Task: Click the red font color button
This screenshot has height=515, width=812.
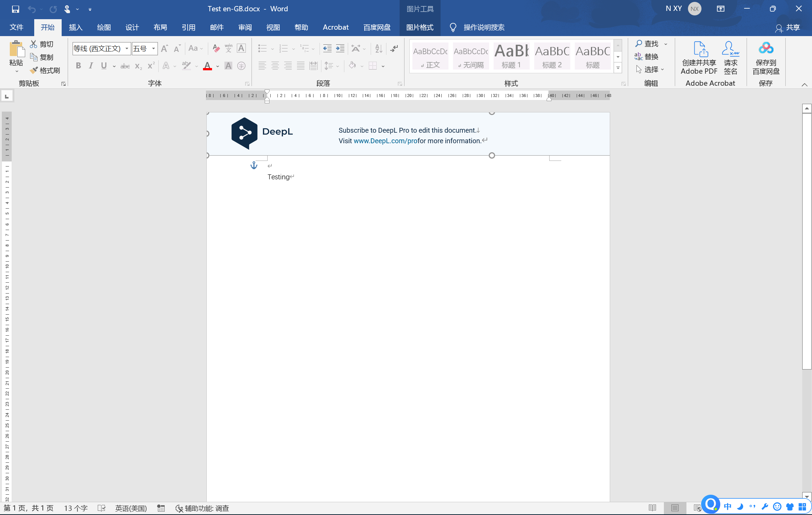Action: (x=207, y=66)
